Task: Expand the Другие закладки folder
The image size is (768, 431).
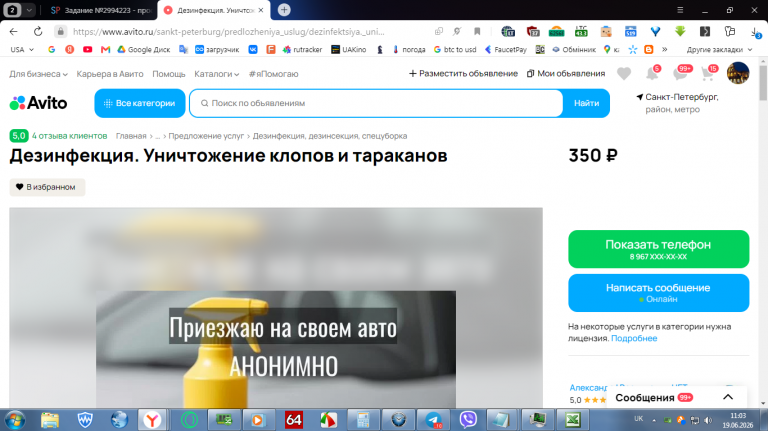Action: pyautogui.click(x=719, y=49)
